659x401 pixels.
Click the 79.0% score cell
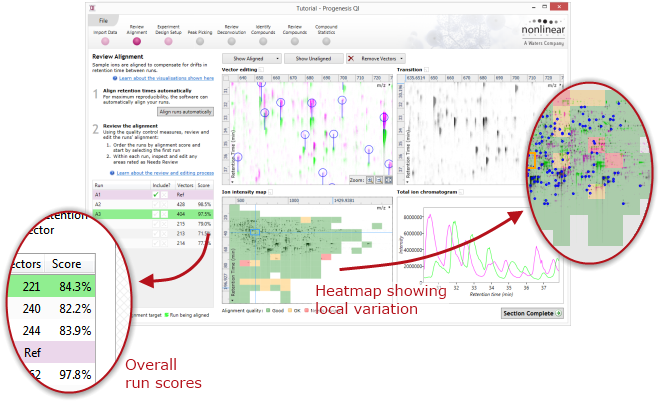[204, 224]
